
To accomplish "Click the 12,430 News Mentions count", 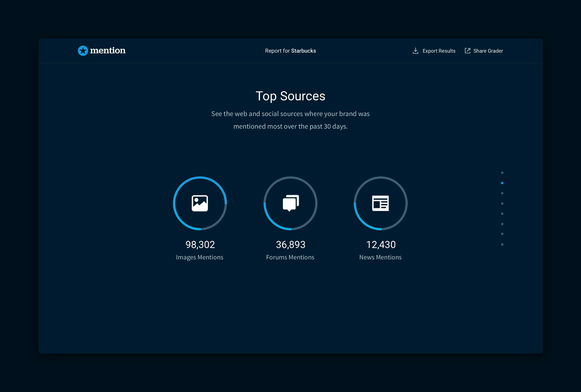I will click(x=381, y=245).
